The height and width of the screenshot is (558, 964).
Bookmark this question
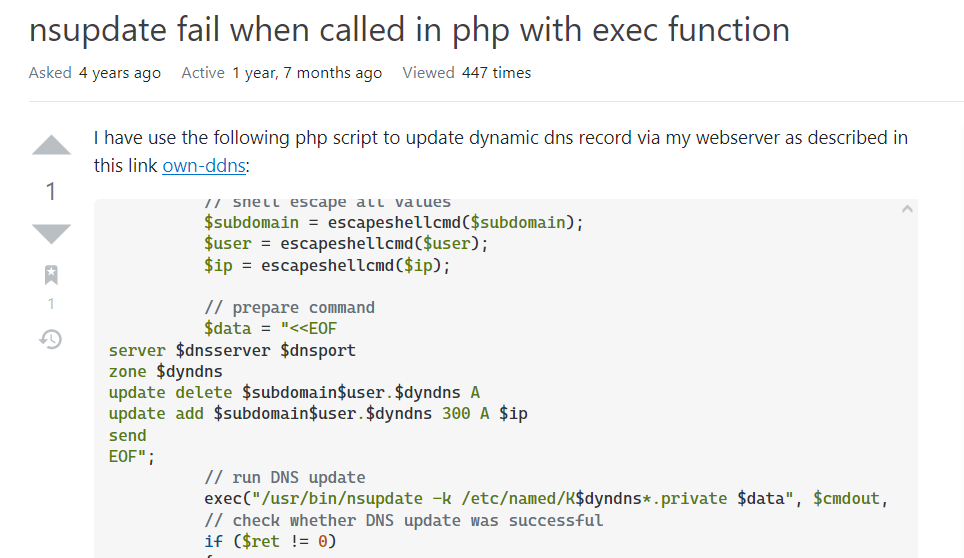tap(52, 275)
